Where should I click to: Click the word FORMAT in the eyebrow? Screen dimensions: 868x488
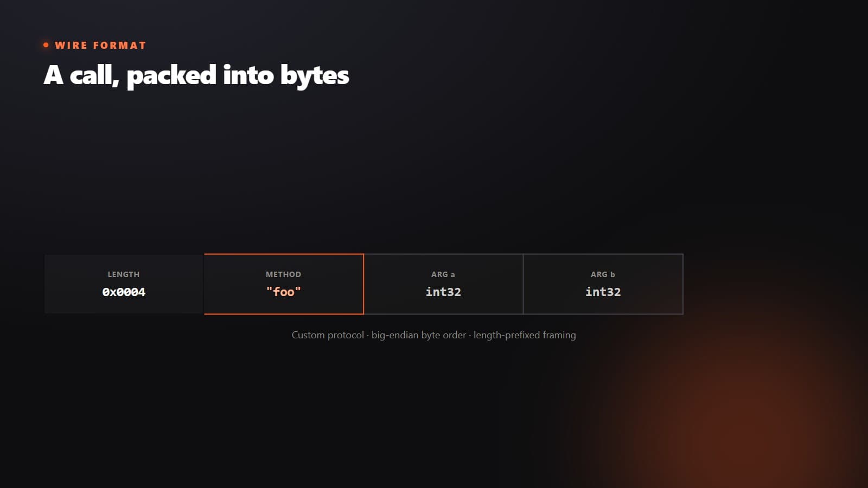119,46
